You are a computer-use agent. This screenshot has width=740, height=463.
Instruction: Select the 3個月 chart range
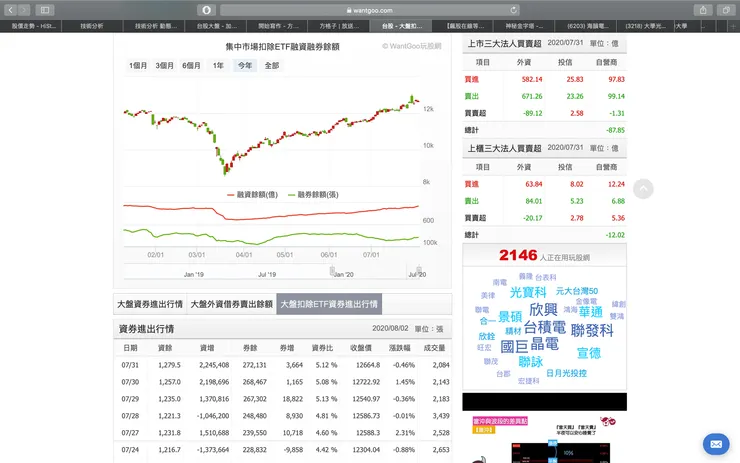click(x=165, y=66)
